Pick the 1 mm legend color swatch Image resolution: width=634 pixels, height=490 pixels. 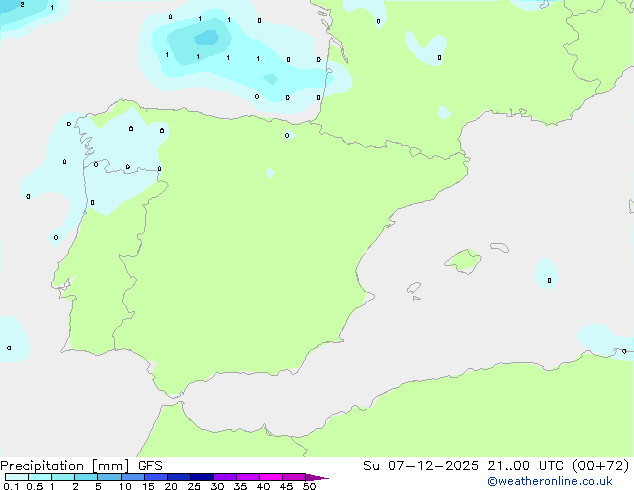pos(63,477)
